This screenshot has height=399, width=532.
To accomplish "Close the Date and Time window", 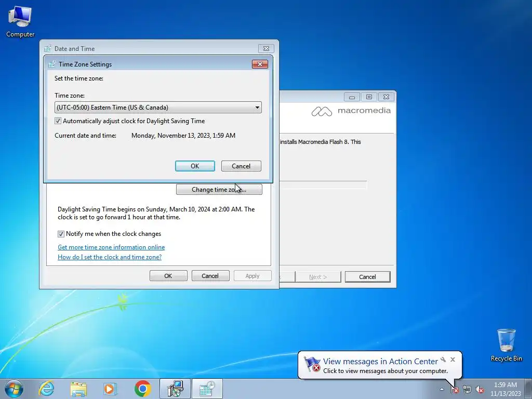I will [266, 48].
